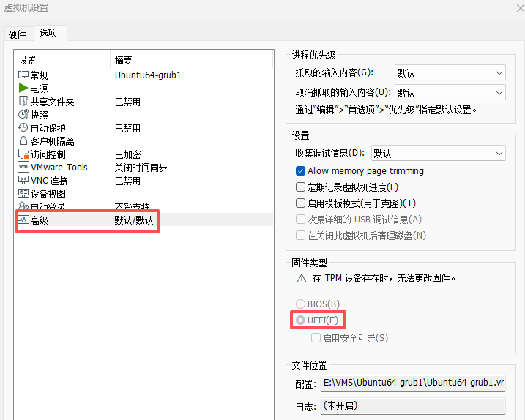
Task: Select the BIOS(B) radio button
Action: pyautogui.click(x=300, y=304)
